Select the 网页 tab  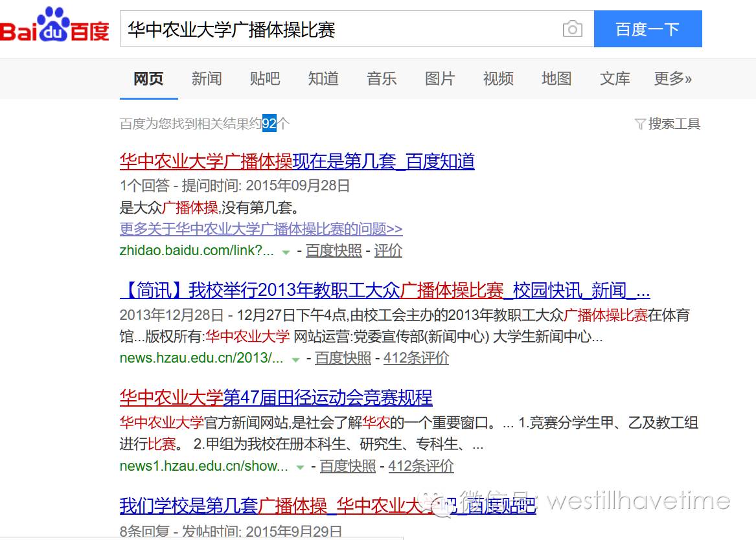(148, 78)
